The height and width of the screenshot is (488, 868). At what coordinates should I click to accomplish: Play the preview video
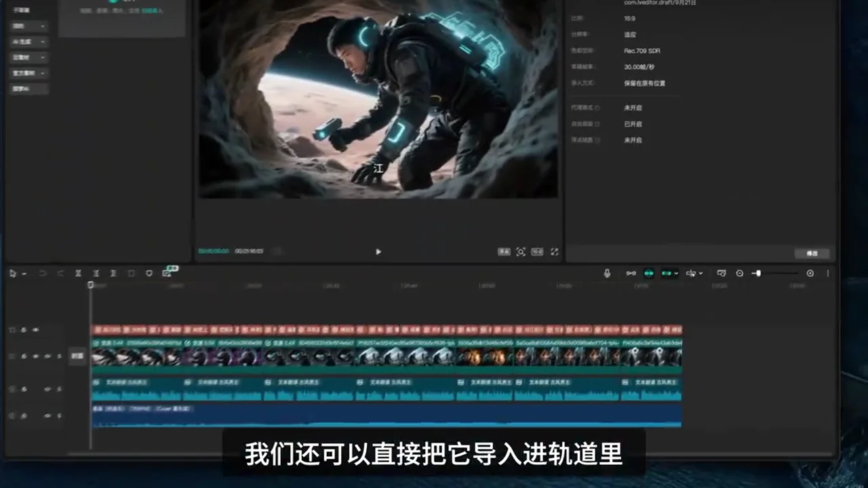[378, 251]
